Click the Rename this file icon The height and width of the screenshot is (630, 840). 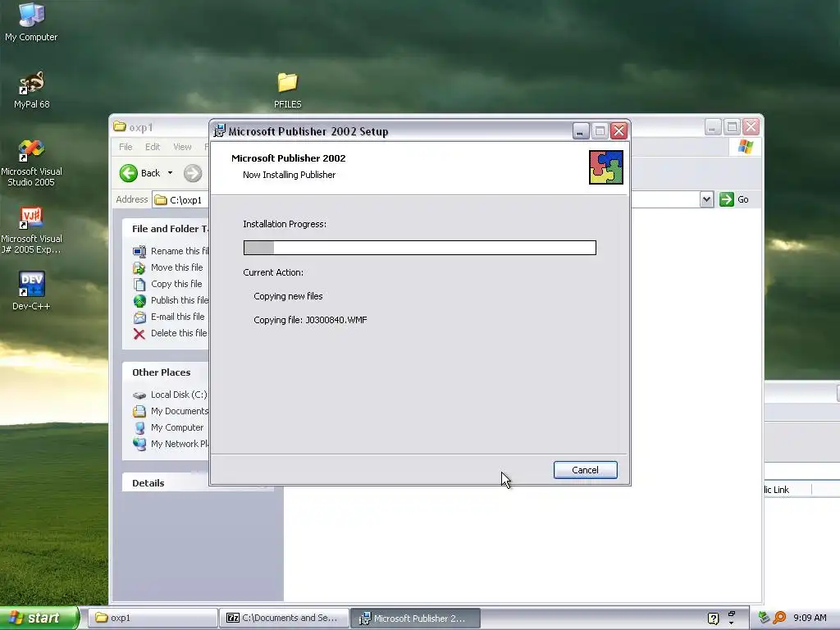pos(139,251)
